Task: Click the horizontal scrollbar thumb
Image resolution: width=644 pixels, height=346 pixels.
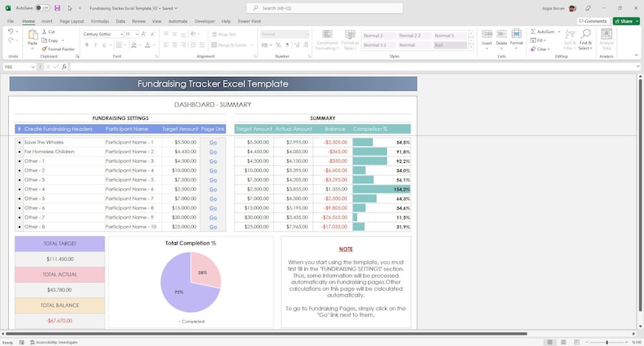Action: (266, 334)
